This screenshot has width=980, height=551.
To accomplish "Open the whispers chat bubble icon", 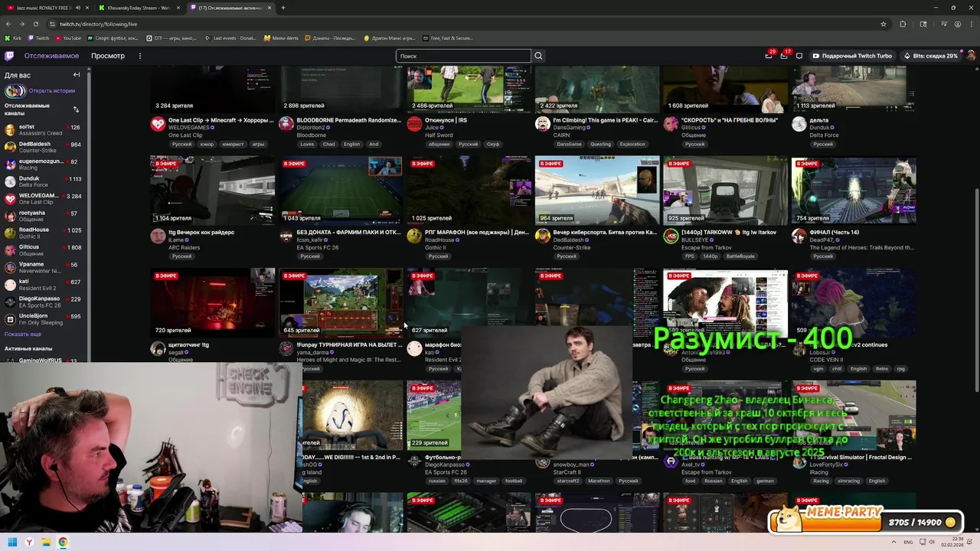I will pos(799,56).
